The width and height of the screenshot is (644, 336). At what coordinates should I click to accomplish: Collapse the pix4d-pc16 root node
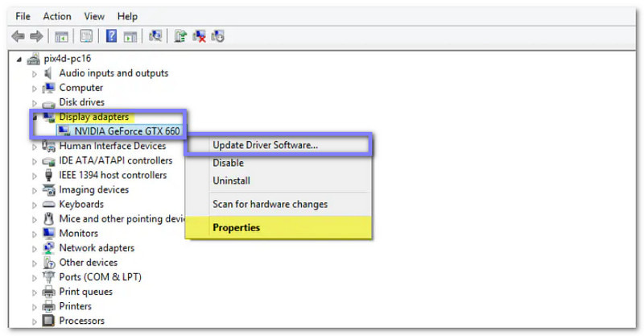19,60
